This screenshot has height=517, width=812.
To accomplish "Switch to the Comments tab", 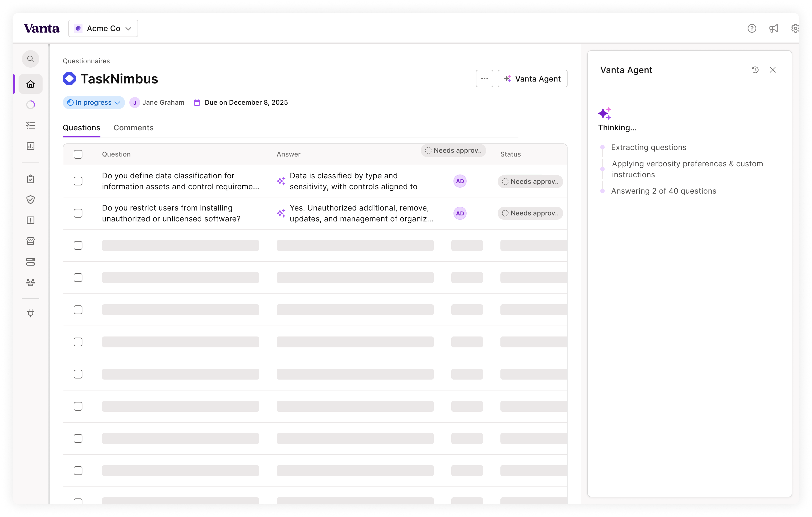I will point(133,128).
